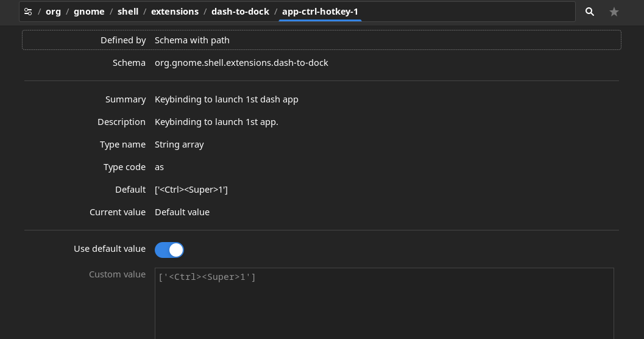The image size is (644, 339).
Task: Click the Current value Default value text
Action: [182, 212]
